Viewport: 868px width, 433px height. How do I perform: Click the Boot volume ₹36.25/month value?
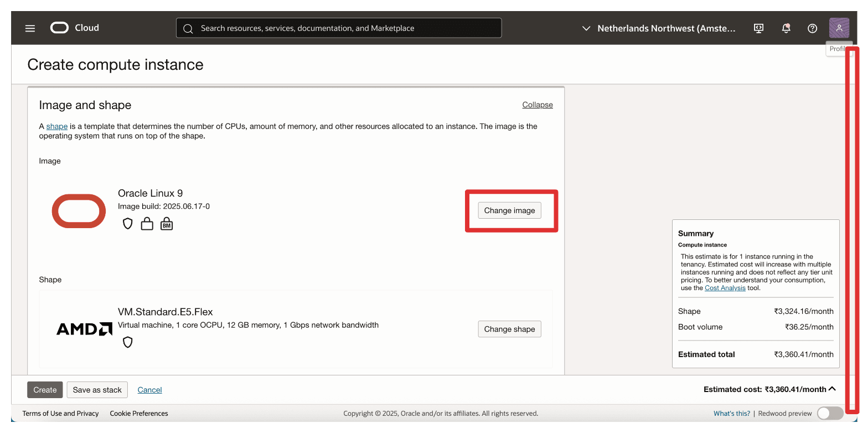(x=809, y=327)
